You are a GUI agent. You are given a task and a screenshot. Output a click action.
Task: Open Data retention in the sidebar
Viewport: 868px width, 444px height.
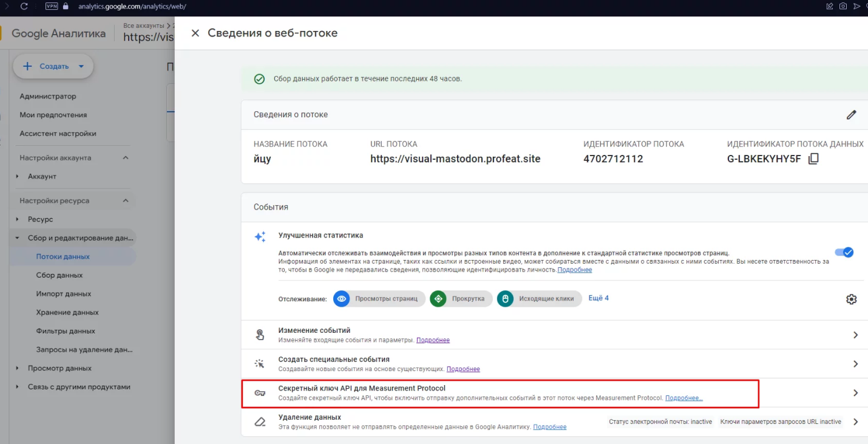(x=67, y=312)
